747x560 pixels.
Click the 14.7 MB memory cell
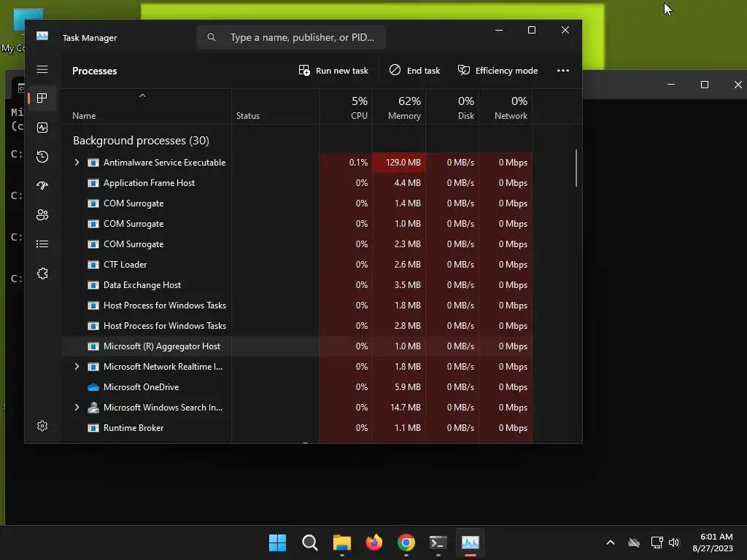pyautogui.click(x=399, y=408)
